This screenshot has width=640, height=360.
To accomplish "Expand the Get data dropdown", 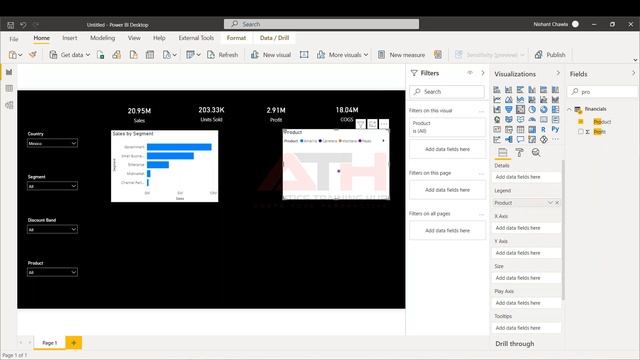I will [x=88, y=55].
